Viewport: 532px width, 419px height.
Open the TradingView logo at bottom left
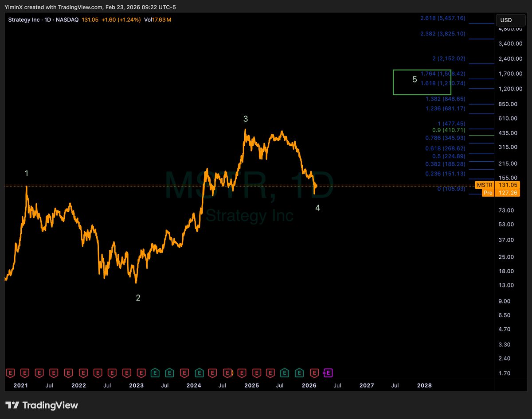pyautogui.click(x=42, y=405)
